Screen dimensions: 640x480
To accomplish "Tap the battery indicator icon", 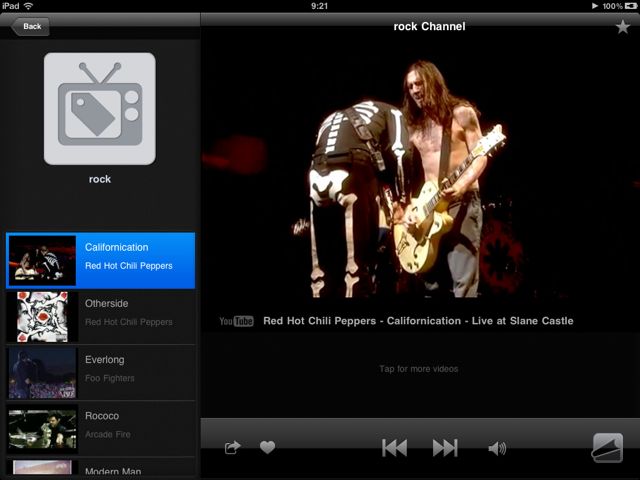I will 631,6.
